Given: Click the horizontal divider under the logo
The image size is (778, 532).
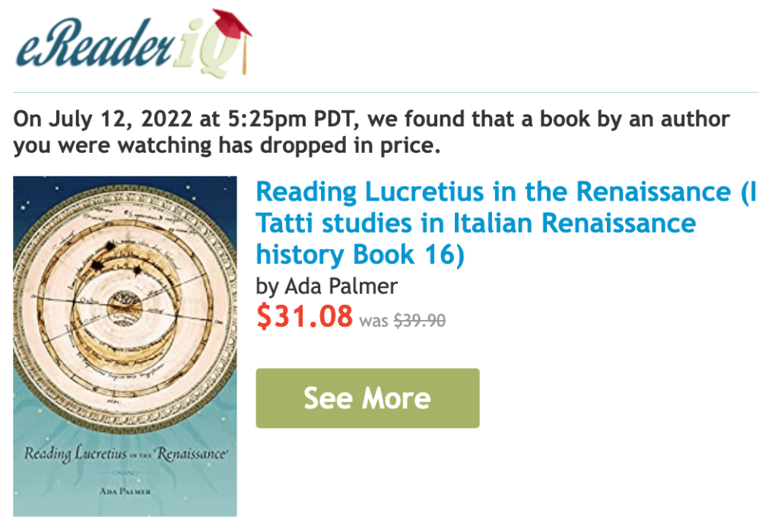Looking at the screenshot, I should pyautogui.click(x=386, y=93).
